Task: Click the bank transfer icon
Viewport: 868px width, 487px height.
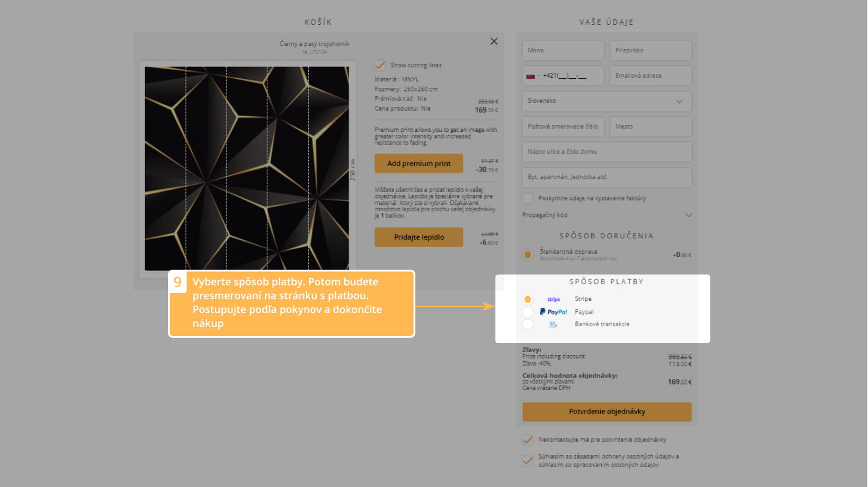Action: (553, 324)
